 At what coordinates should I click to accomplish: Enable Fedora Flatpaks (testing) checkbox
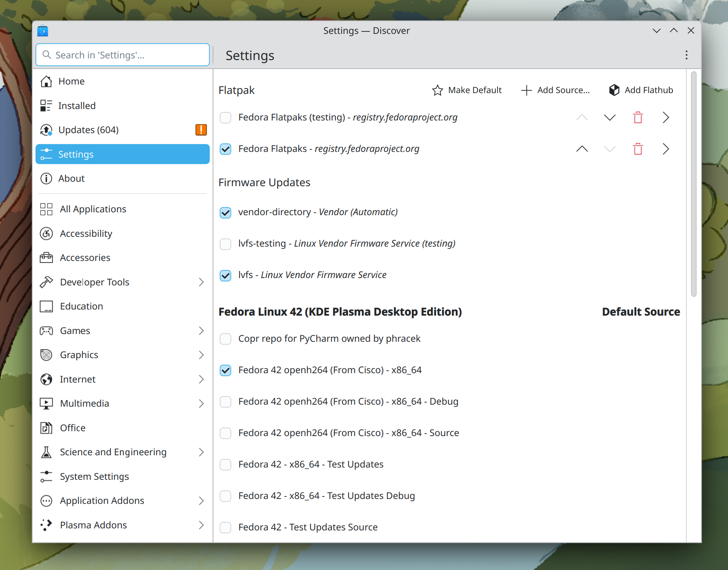[225, 118]
